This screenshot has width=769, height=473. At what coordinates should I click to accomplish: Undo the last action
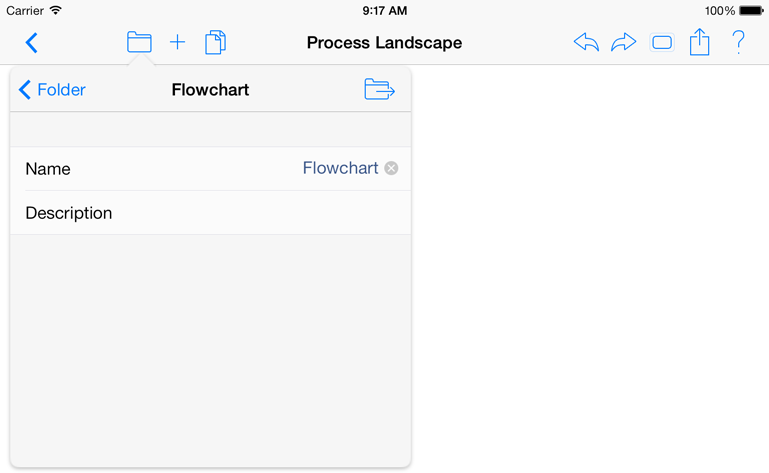[587, 42]
